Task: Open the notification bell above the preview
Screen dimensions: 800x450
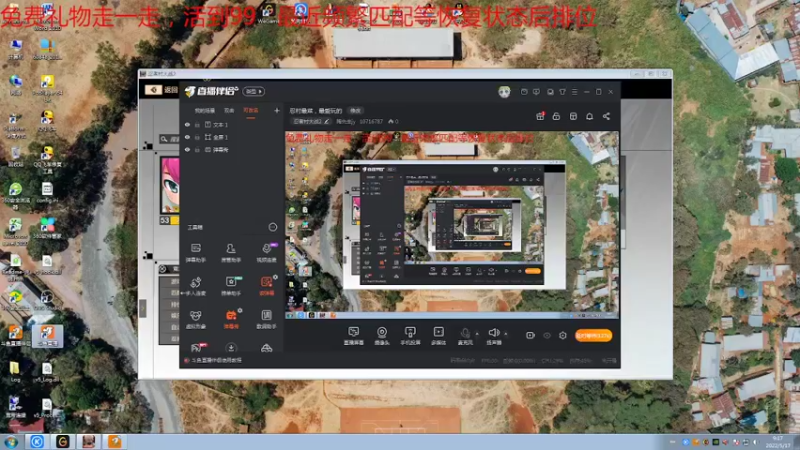Action: 589,116
